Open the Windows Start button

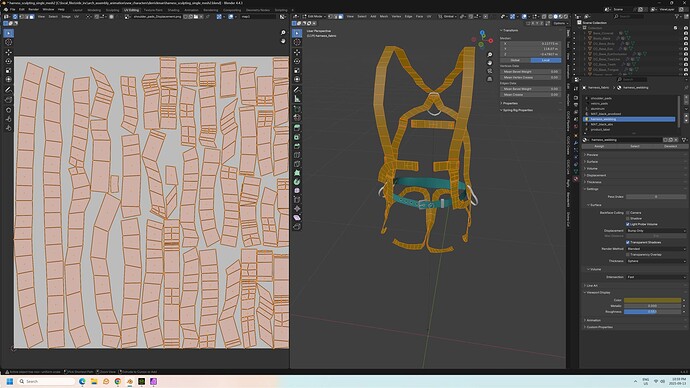(9, 381)
